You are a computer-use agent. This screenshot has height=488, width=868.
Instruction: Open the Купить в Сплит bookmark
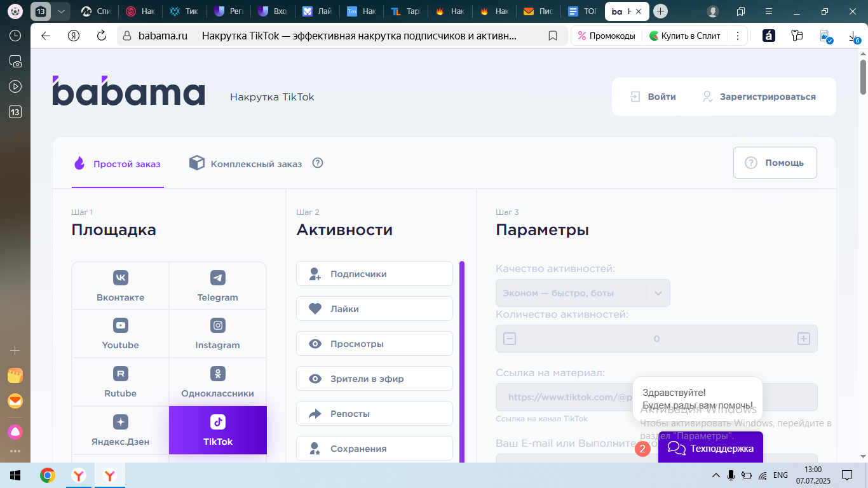point(685,36)
